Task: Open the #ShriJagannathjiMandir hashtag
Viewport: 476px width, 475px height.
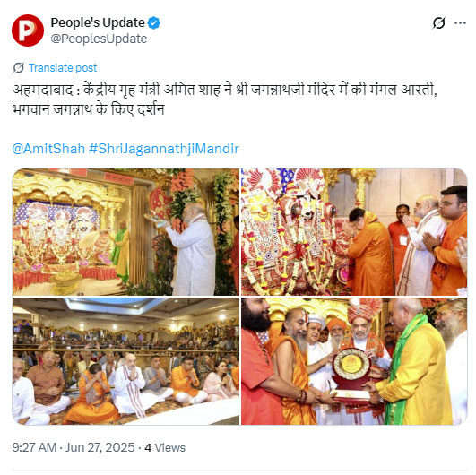Action: 164,149
